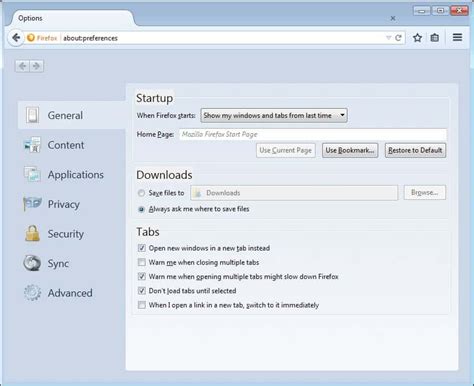The image size is (474, 386).
Task: Select the General label in the sidebar
Action: pyautogui.click(x=65, y=115)
